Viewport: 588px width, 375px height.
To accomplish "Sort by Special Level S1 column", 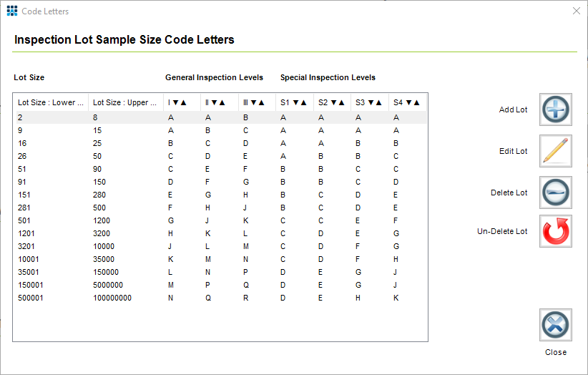I will pyautogui.click(x=293, y=103).
